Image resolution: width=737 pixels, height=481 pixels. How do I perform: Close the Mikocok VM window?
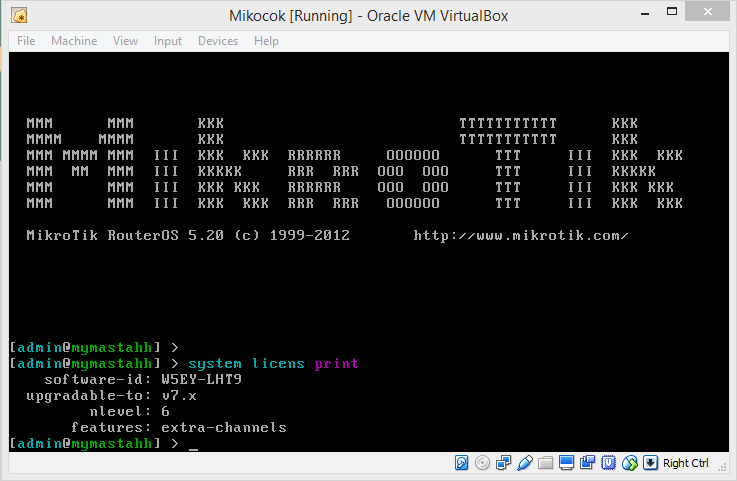tap(707, 12)
